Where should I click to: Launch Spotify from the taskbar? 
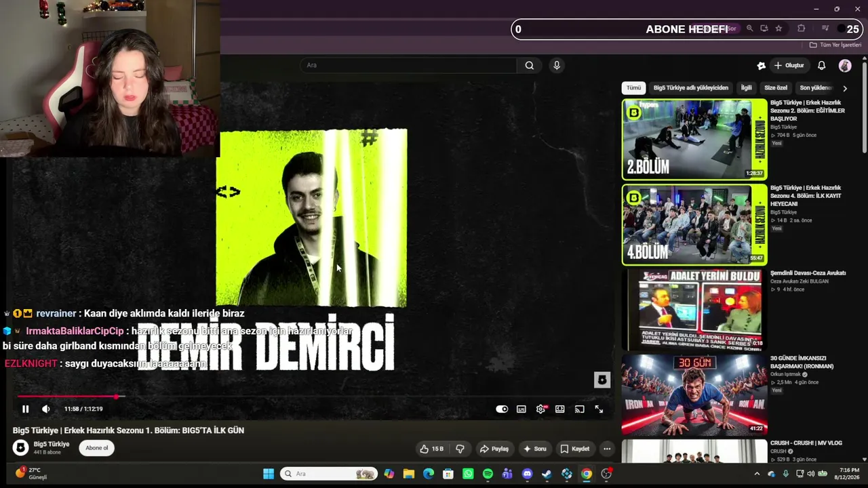[488, 474]
